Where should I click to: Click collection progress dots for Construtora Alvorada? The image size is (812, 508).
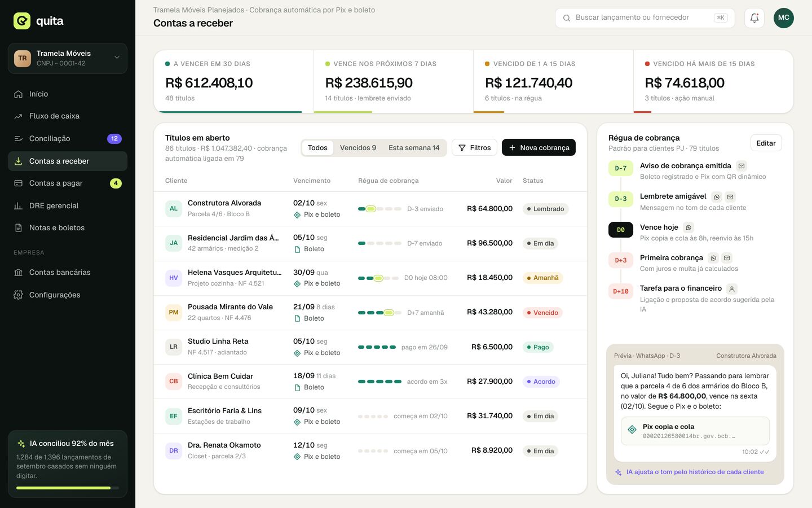tap(379, 209)
